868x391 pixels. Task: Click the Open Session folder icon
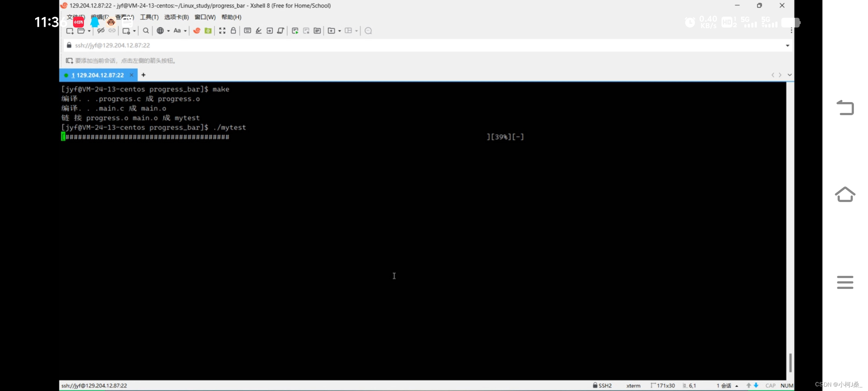[81, 31]
